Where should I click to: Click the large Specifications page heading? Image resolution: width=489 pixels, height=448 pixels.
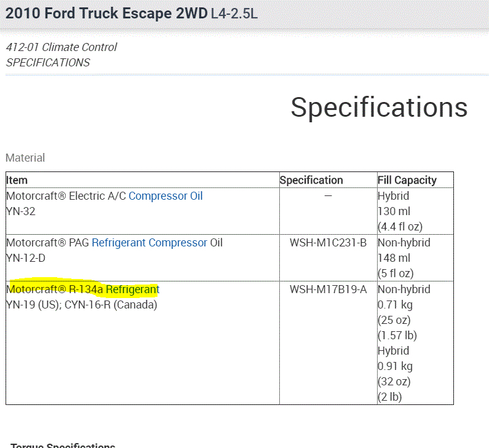pyautogui.click(x=379, y=108)
